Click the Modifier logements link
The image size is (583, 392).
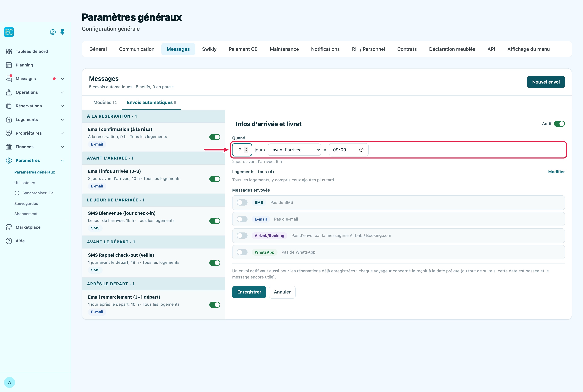[x=556, y=172]
